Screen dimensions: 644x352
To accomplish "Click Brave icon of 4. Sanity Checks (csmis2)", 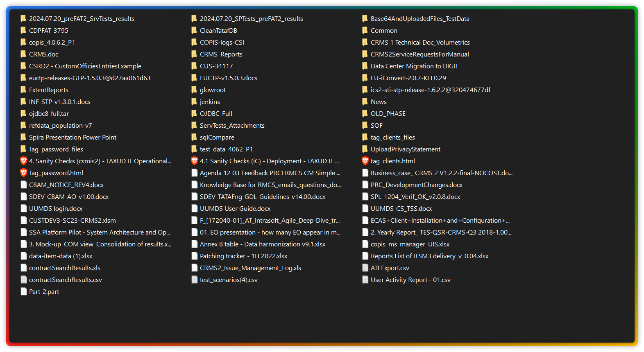I will [23, 161].
